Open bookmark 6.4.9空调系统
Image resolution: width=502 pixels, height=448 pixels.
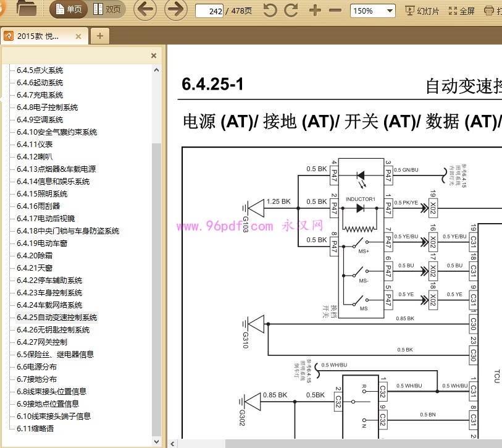pyautogui.click(x=40, y=120)
